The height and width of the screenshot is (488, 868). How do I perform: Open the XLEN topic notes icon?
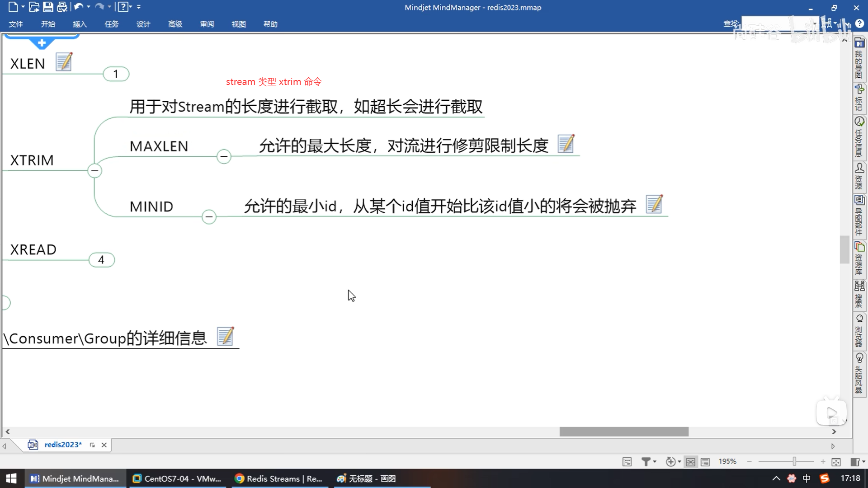tap(64, 62)
